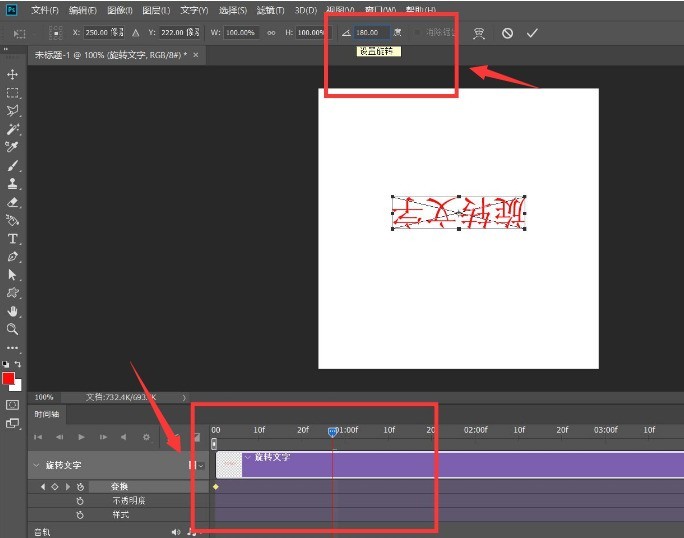Toggle the 不透明度 keyframe stopwatch
The width and height of the screenshot is (684, 538).
(80, 500)
